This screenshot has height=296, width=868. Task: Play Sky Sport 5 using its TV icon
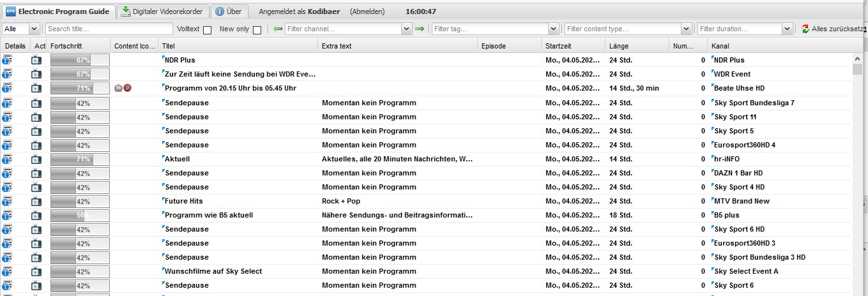36,130
